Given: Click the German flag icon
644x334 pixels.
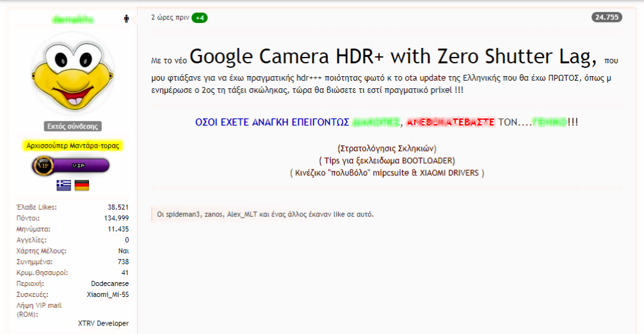Looking at the screenshot, I should point(82,186).
